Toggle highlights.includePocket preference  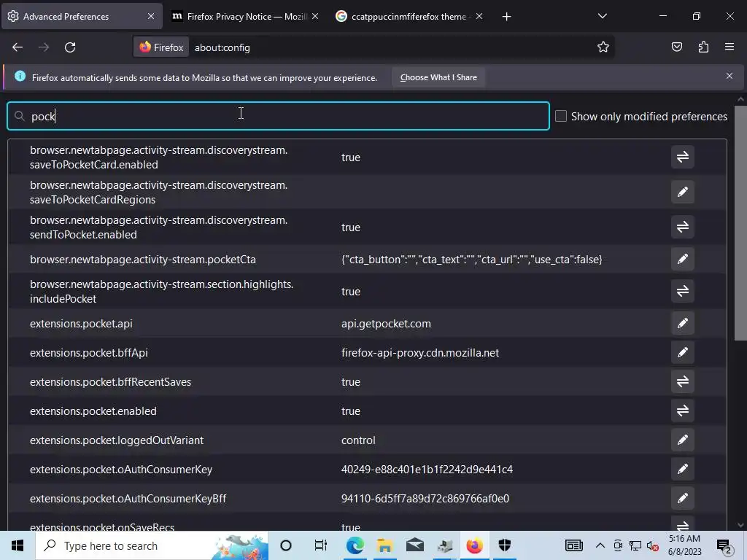coord(682,291)
